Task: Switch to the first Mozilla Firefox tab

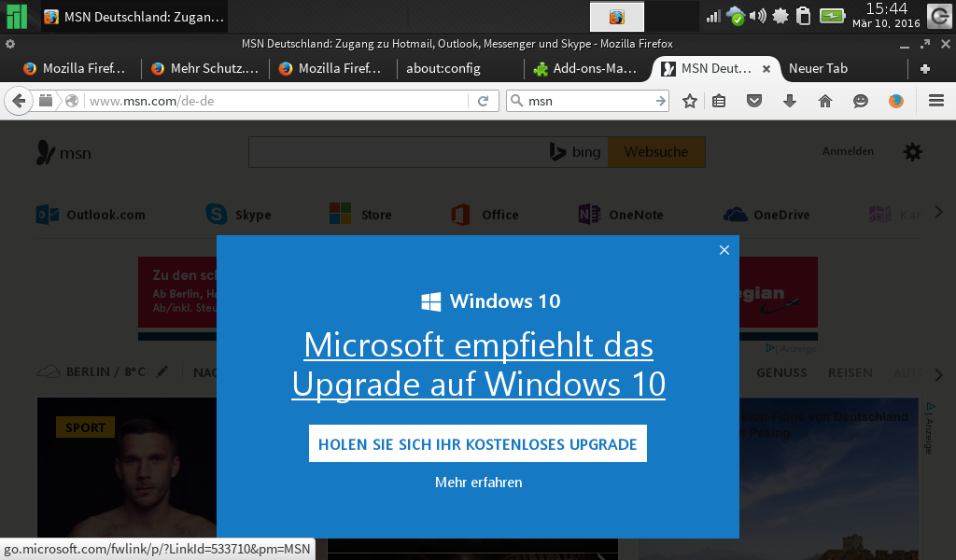Action: (74, 69)
